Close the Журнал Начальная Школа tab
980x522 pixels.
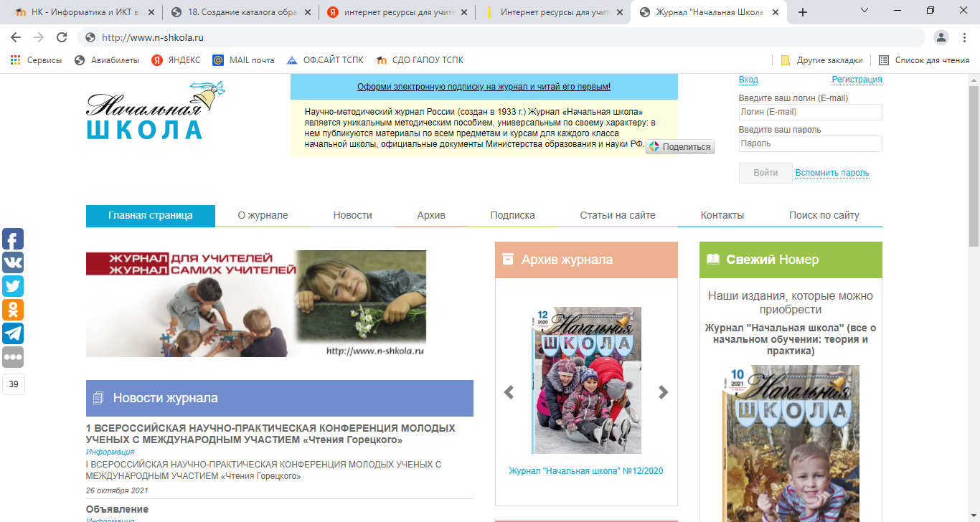tap(776, 12)
